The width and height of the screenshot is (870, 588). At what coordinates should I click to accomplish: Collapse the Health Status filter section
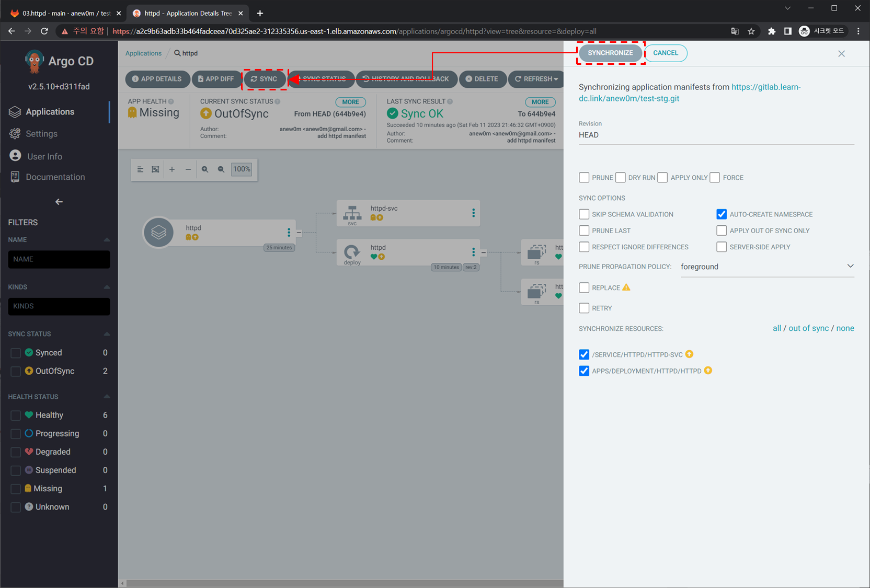pyautogui.click(x=107, y=397)
